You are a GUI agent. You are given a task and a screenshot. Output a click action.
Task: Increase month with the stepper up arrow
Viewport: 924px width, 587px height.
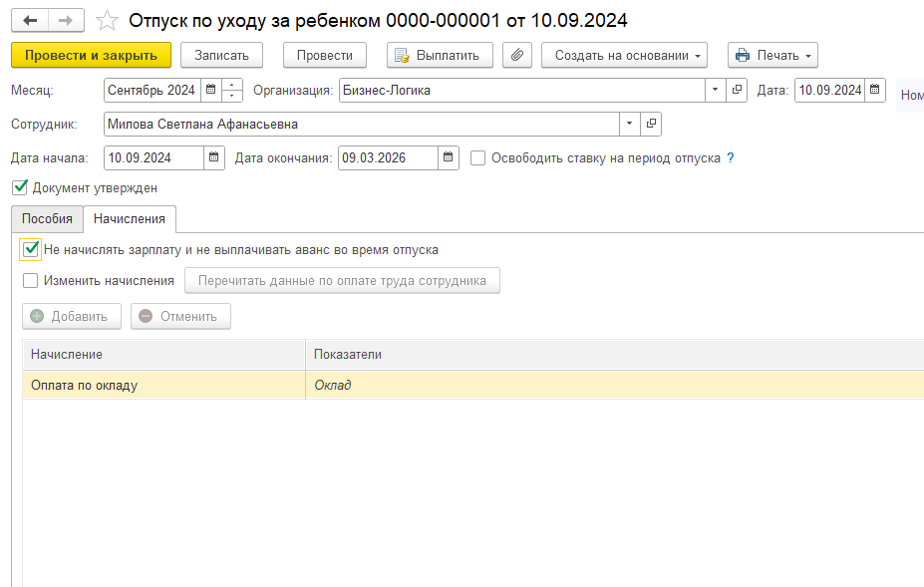click(232, 85)
